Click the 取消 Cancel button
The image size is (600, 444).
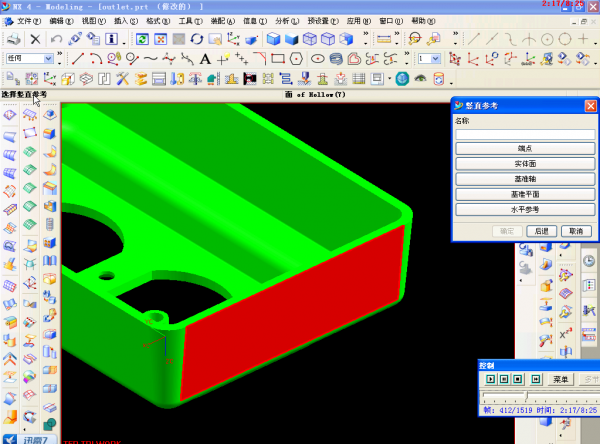pyautogui.click(x=576, y=231)
